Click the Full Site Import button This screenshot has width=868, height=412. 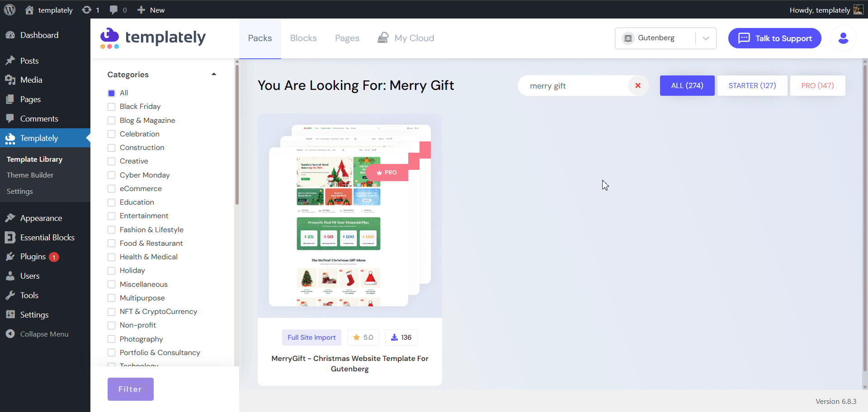pos(311,337)
